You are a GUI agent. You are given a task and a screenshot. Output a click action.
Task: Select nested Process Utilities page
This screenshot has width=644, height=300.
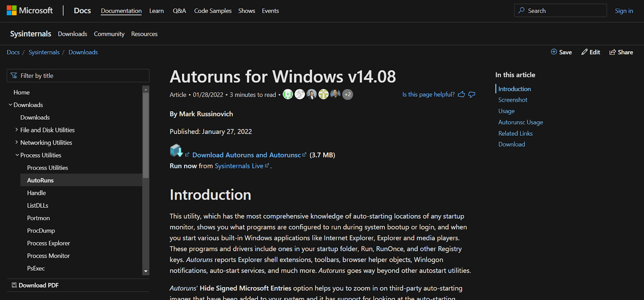coord(47,168)
